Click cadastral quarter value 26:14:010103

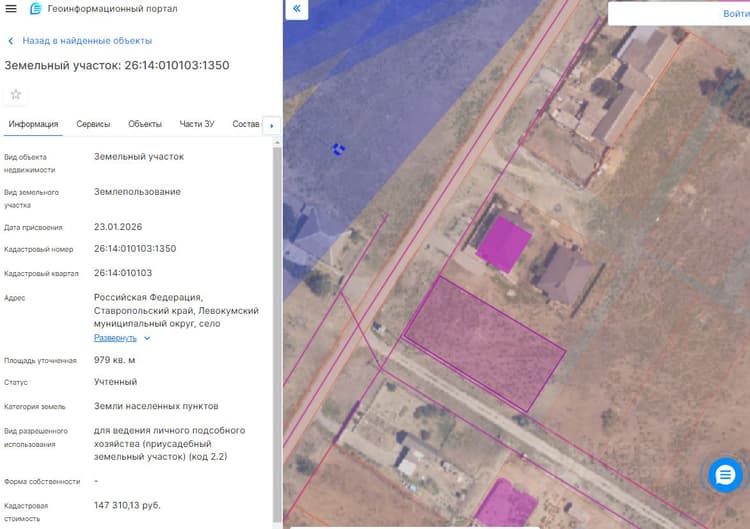[x=123, y=273]
